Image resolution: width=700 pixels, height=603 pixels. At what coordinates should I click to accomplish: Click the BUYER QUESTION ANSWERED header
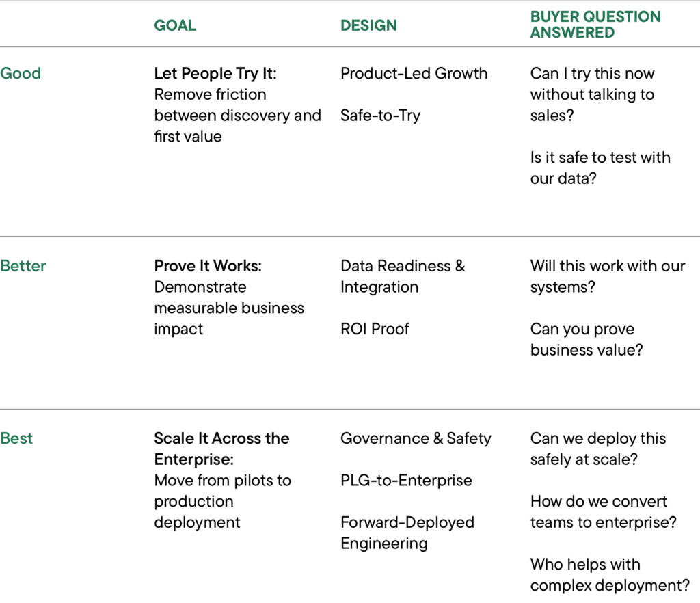click(x=595, y=24)
